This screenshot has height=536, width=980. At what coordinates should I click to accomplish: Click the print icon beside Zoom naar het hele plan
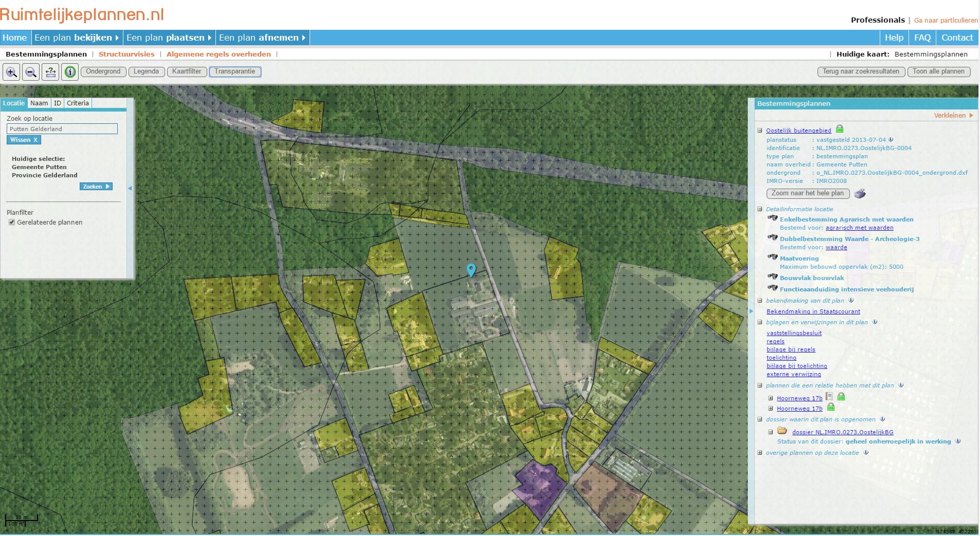[860, 194]
